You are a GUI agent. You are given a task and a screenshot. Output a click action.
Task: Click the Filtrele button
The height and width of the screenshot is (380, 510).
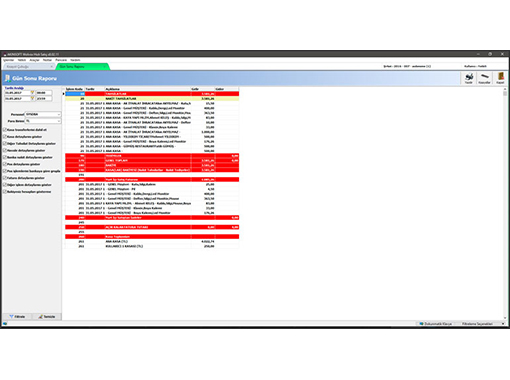pyautogui.click(x=17, y=316)
